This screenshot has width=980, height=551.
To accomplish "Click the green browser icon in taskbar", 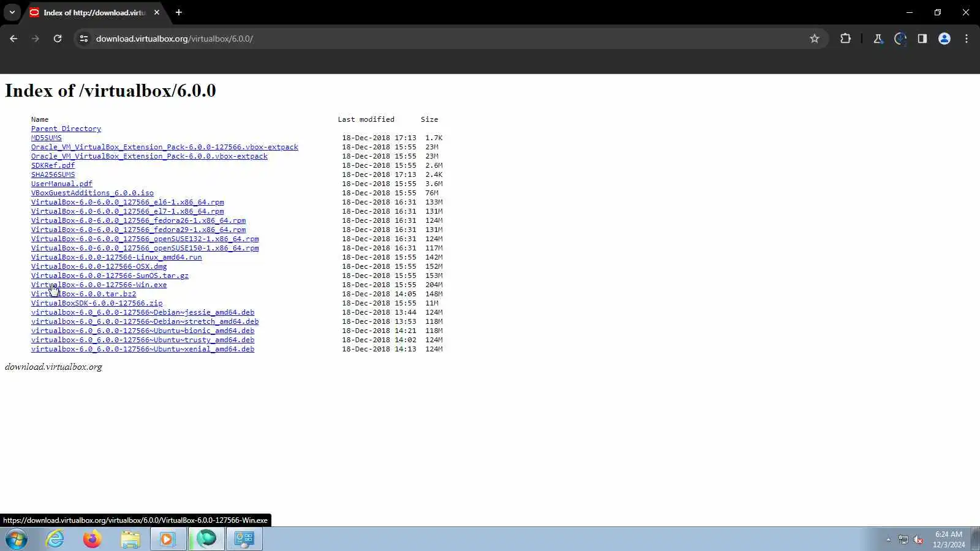I will point(206,539).
